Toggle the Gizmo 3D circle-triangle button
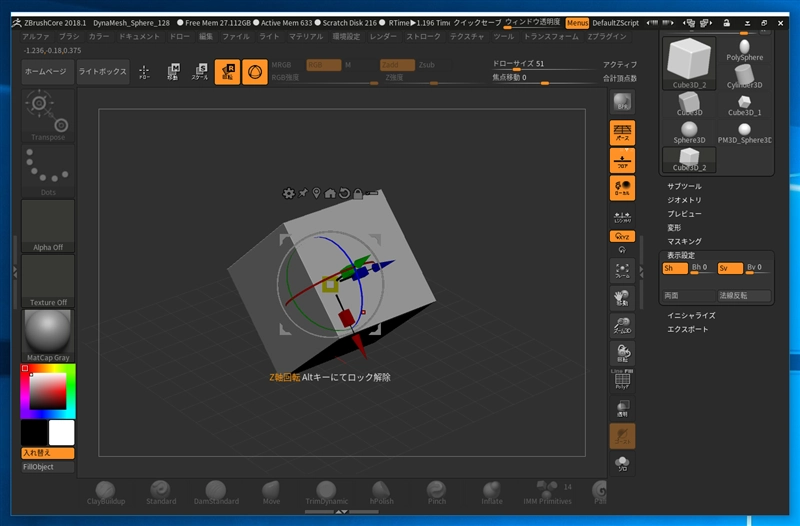800x526 pixels. tap(255, 72)
